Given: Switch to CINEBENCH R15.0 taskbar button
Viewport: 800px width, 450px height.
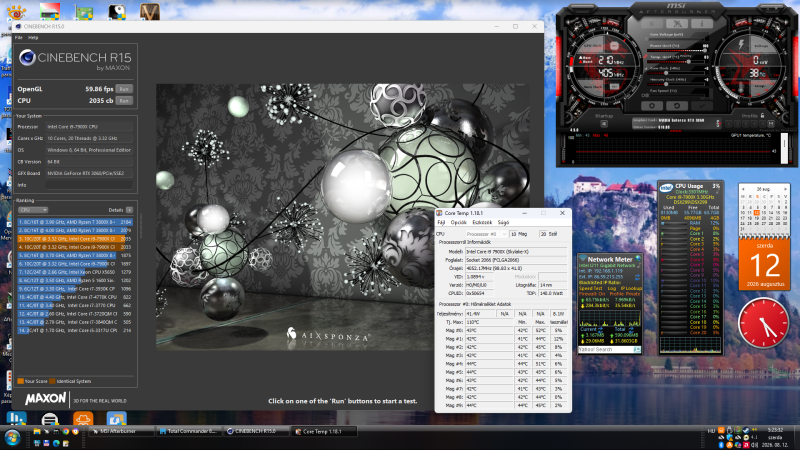Looking at the screenshot, I should pyautogui.click(x=256, y=431).
